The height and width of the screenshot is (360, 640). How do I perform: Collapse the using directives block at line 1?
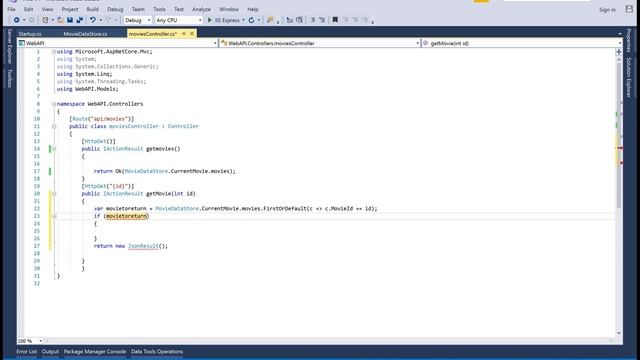54,52
